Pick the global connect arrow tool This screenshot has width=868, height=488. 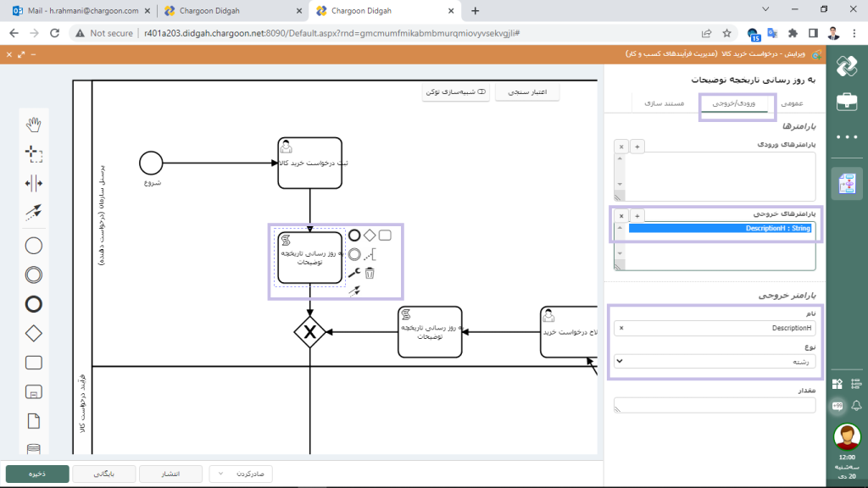(34, 212)
